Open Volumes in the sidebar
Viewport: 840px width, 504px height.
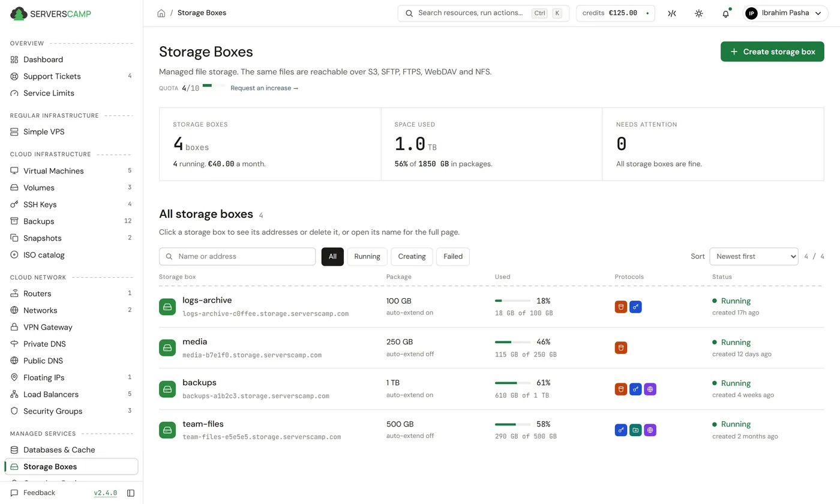[71, 188]
